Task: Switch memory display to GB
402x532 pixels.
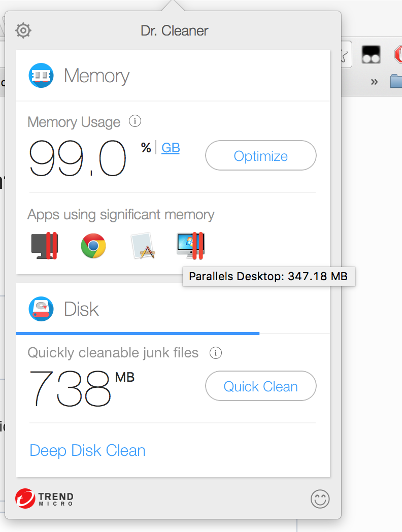Action: 171,148
